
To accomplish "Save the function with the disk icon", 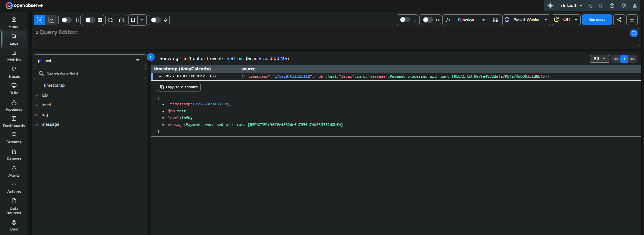I will (x=495, y=20).
